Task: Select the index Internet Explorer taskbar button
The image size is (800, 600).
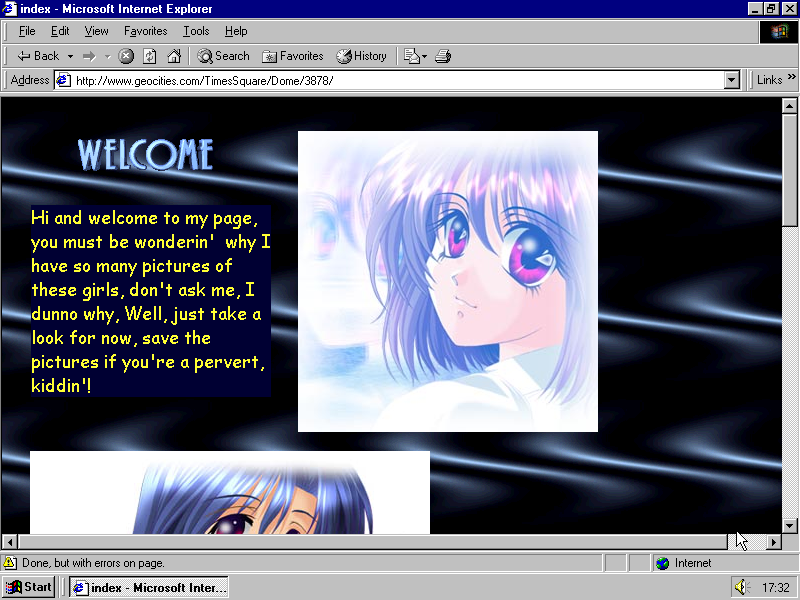Action: tap(148, 588)
